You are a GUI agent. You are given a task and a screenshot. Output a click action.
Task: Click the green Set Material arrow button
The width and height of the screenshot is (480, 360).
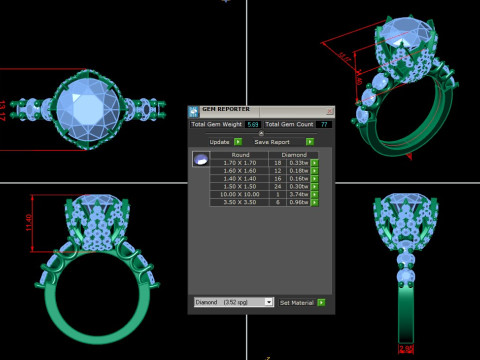(321, 303)
